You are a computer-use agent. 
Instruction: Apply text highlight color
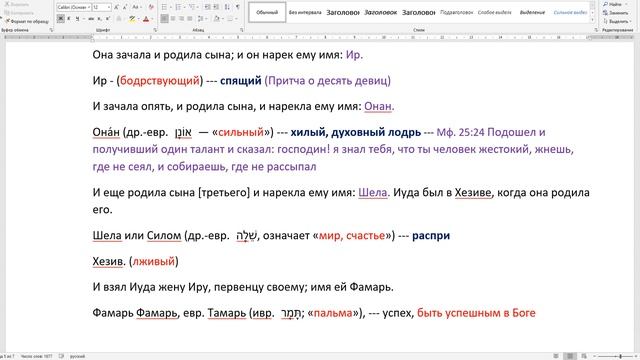(132, 18)
